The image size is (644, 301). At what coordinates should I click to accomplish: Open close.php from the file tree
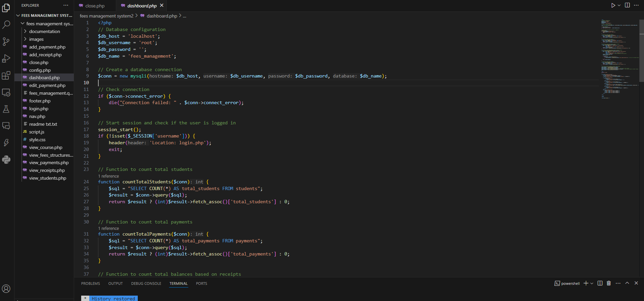tap(44, 62)
